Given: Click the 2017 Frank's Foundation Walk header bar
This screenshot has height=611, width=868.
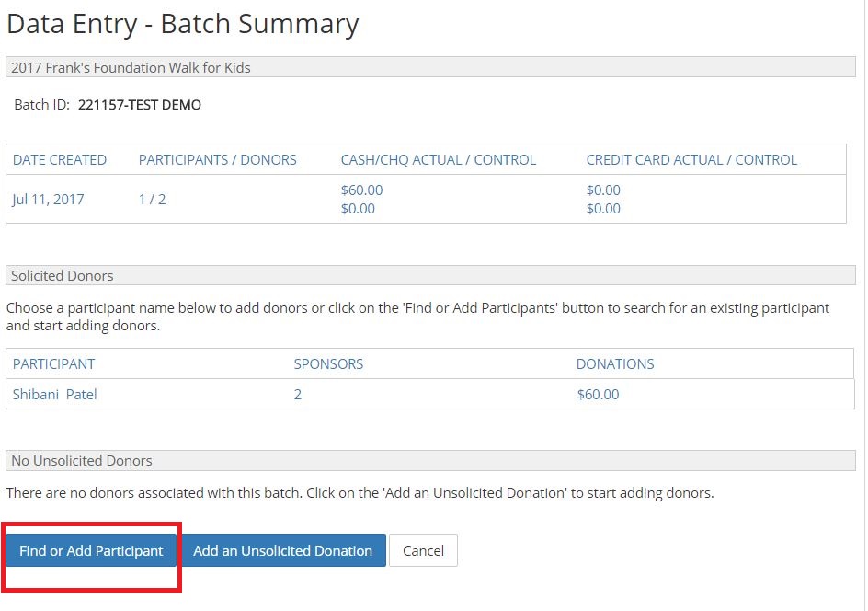Looking at the screenshot, I should 430,67.
